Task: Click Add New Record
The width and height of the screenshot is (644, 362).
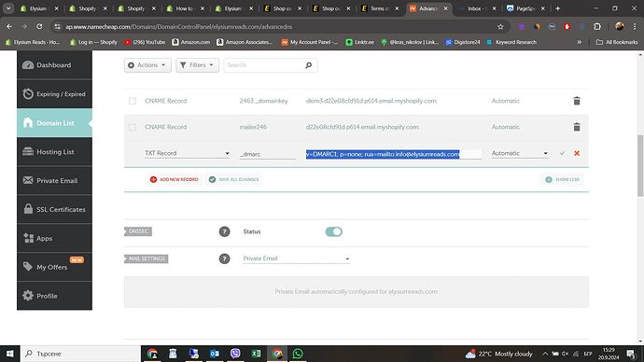Action: [x=175, y=179]
